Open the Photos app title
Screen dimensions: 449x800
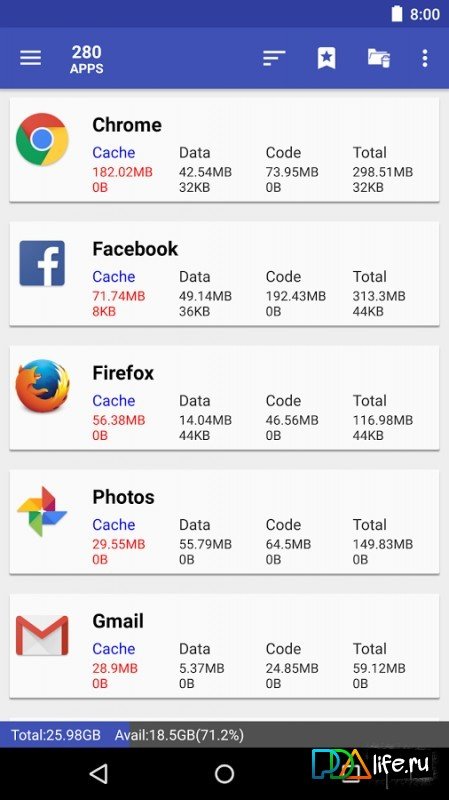coord(123,497)
